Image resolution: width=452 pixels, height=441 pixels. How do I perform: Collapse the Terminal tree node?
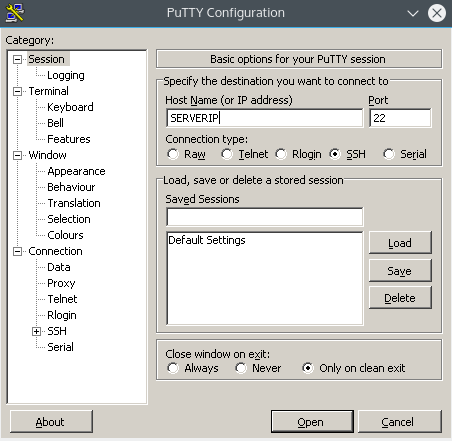click(17, 91)
